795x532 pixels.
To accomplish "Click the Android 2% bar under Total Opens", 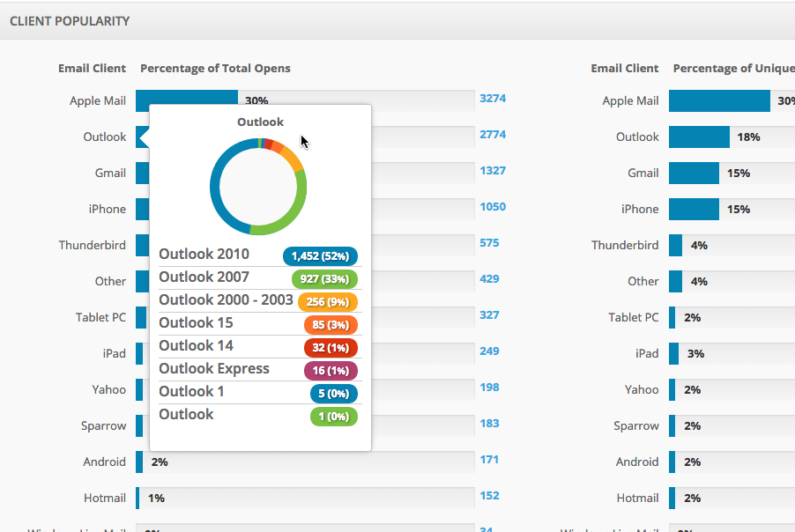I will (x=139, y=462).
